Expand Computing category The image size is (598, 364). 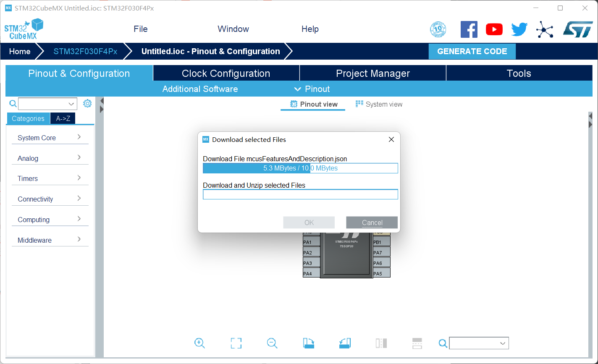[50, 220]
